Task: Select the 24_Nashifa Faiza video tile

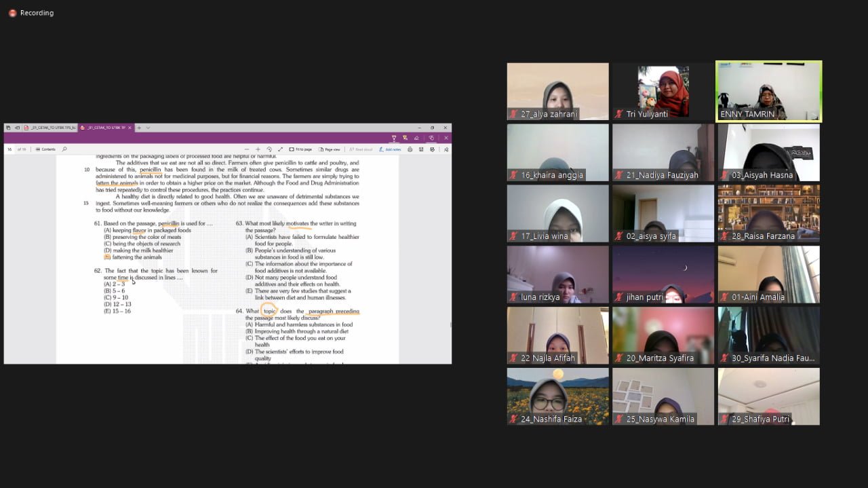Action: pyautogui.click(x=557, y=396)
